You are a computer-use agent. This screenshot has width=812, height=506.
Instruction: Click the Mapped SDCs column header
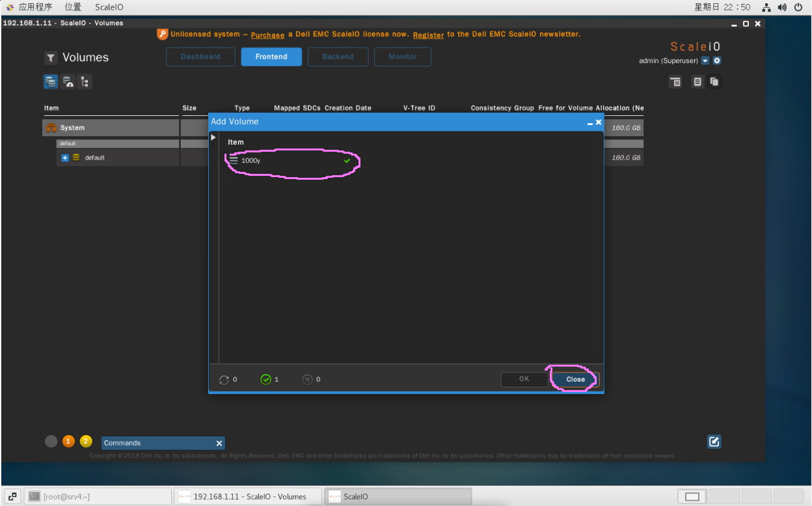tap(297, 108)
